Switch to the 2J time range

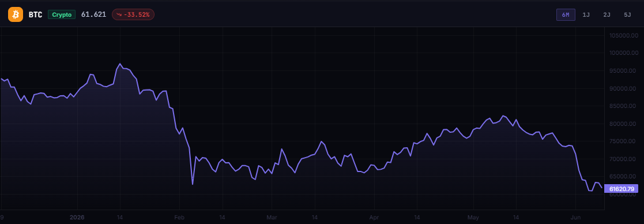point(607,15)
